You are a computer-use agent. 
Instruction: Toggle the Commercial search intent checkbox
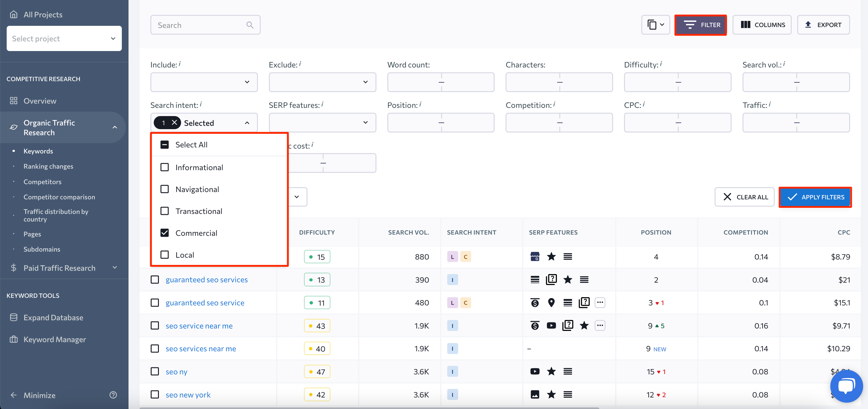(x=165, y=232)
